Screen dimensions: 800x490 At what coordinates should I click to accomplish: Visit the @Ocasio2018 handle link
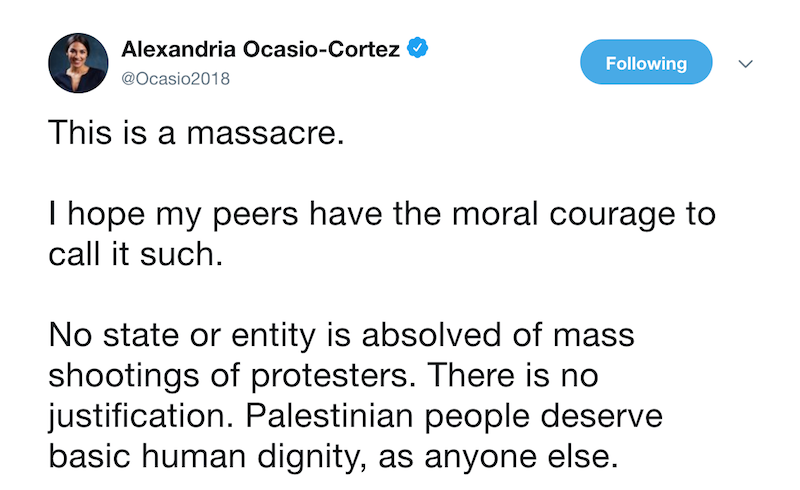pyautogui.click(x=175, y=77)
